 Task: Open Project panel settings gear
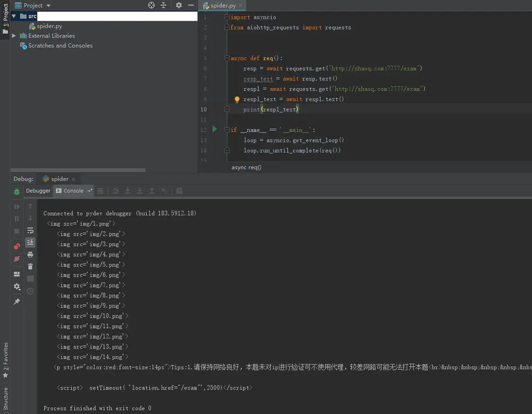(179, 5)
